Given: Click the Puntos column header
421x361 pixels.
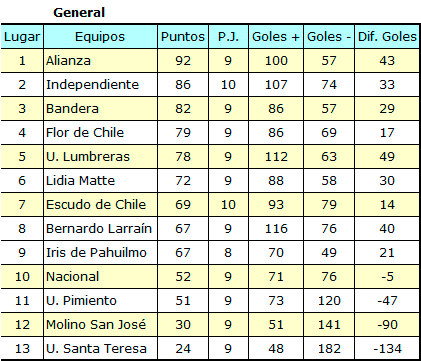Looking at the screenshot, I should tap(183, 36).
